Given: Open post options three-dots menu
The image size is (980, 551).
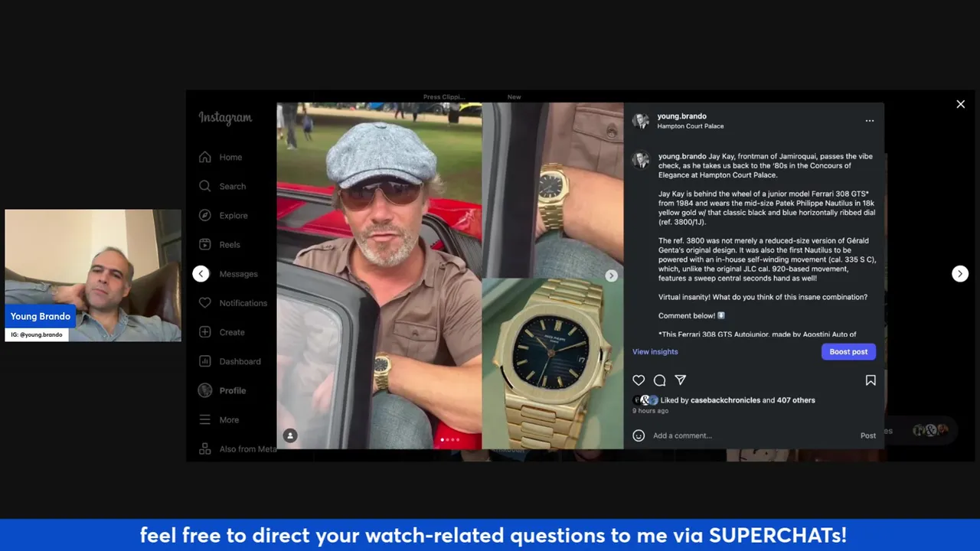Looking at the screenshot, I should [869, 121].
